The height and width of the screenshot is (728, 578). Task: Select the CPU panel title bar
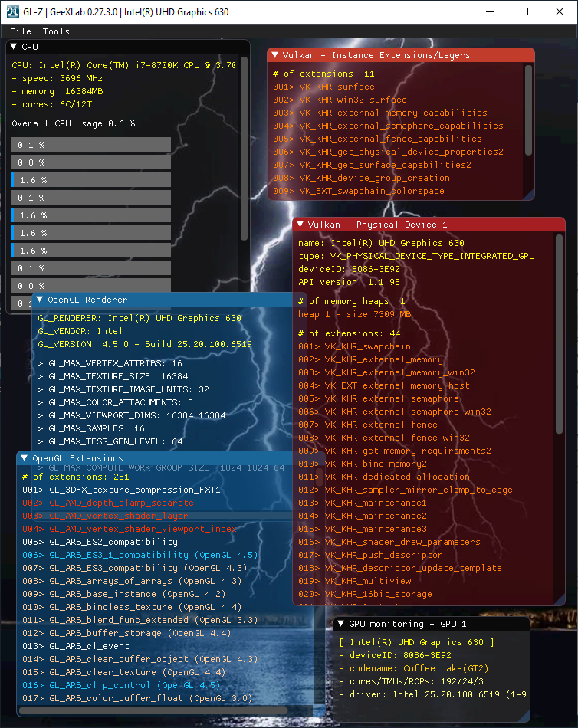pos(128,47)
